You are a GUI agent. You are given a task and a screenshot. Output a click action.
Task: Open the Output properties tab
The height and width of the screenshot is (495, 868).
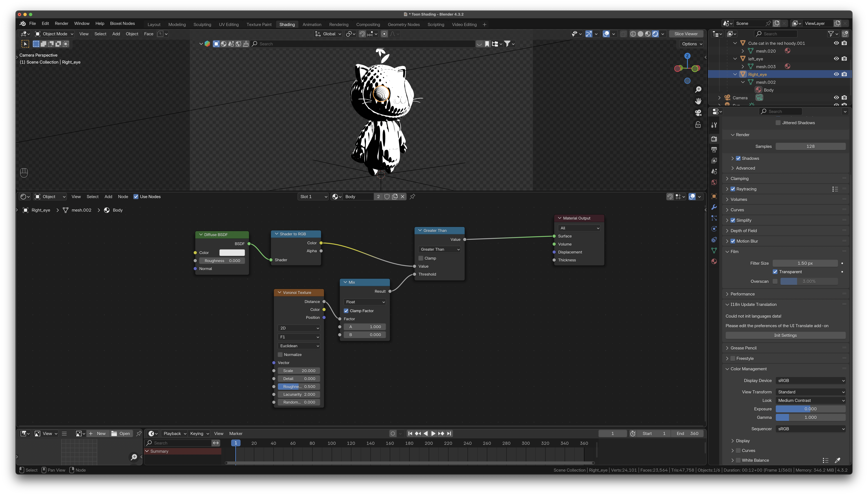(714, 150)
